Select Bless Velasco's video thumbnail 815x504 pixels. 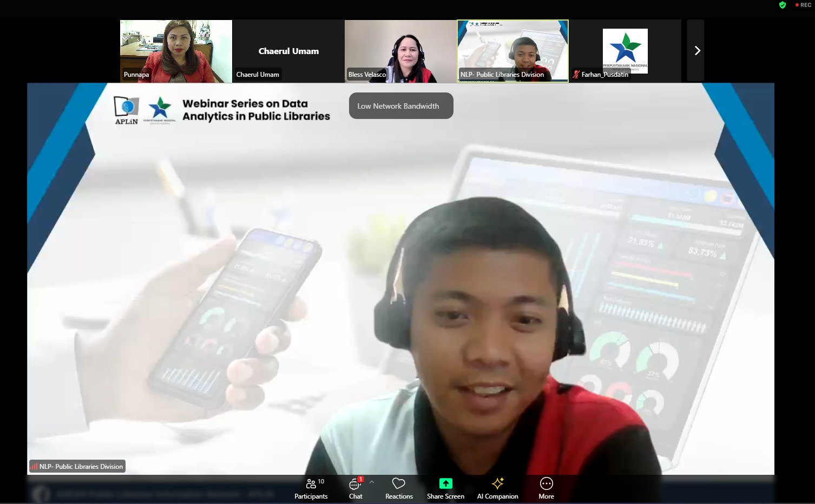(x=400, y=51)
